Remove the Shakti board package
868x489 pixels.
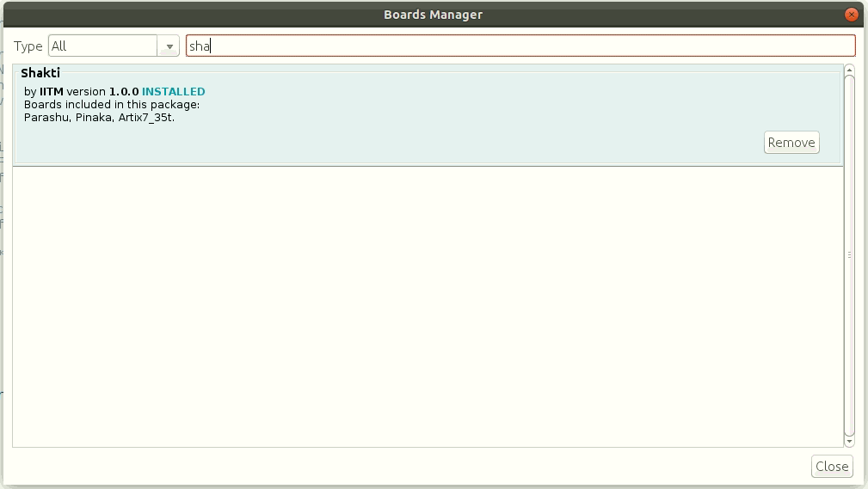(x=791, y=143)
